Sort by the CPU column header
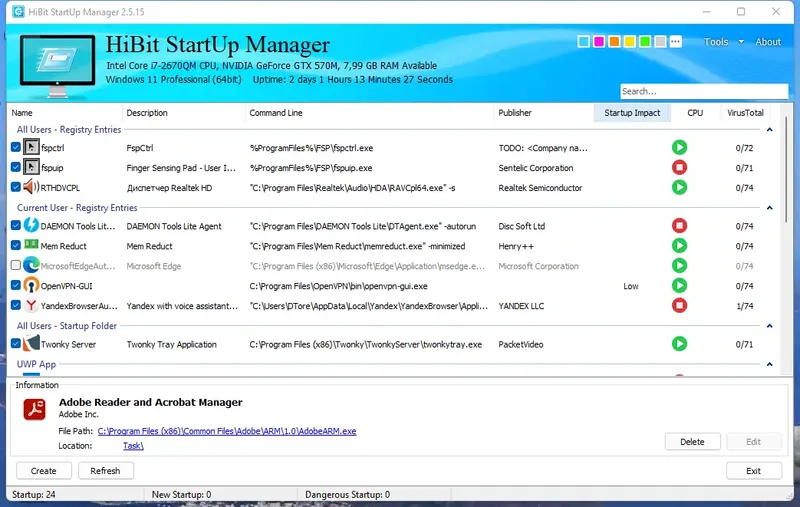Image resolution: width=800 pixels, height=507 pixels. click(695, 113)
